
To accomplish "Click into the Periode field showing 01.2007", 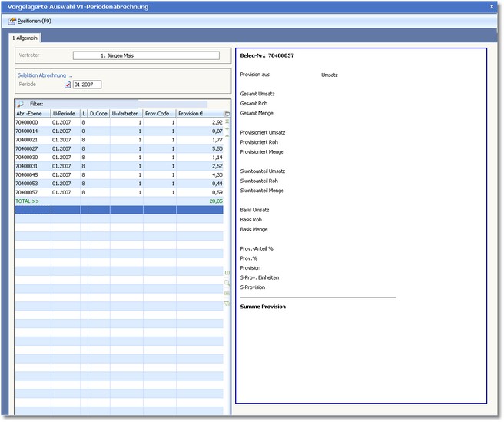I will [87, 85].
